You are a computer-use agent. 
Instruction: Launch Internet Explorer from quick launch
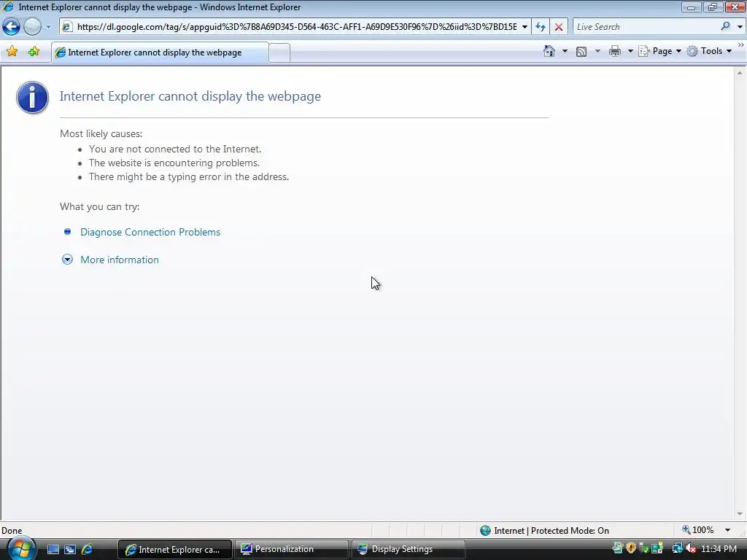pos(88,550)
